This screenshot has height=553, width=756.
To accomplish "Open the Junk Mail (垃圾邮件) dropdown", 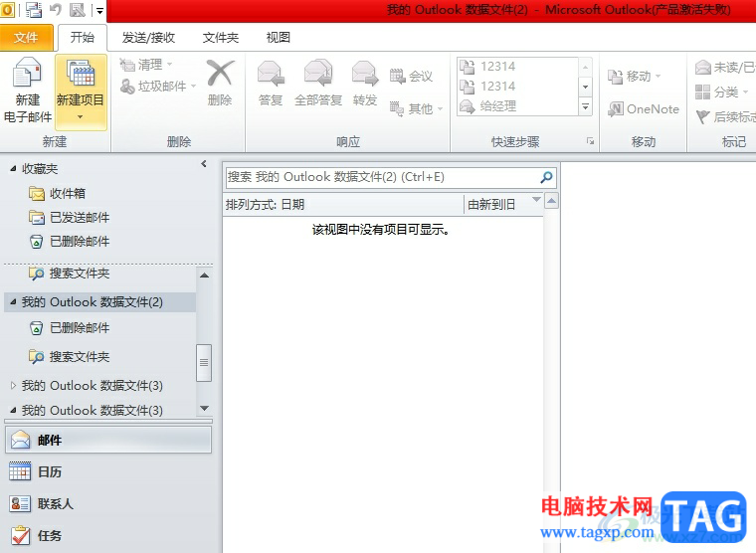I will (x=158, y=87).
